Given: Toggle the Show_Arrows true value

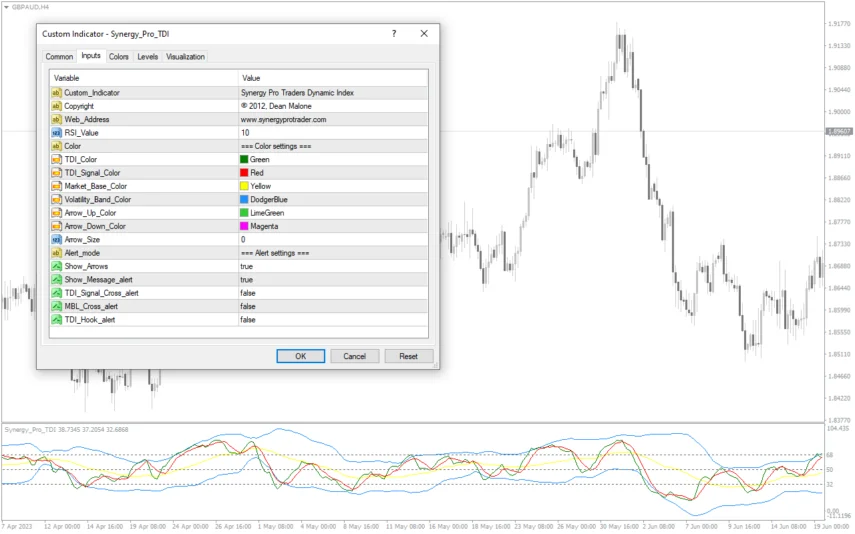Looking at the screenshot, I should tap(246, 267).
